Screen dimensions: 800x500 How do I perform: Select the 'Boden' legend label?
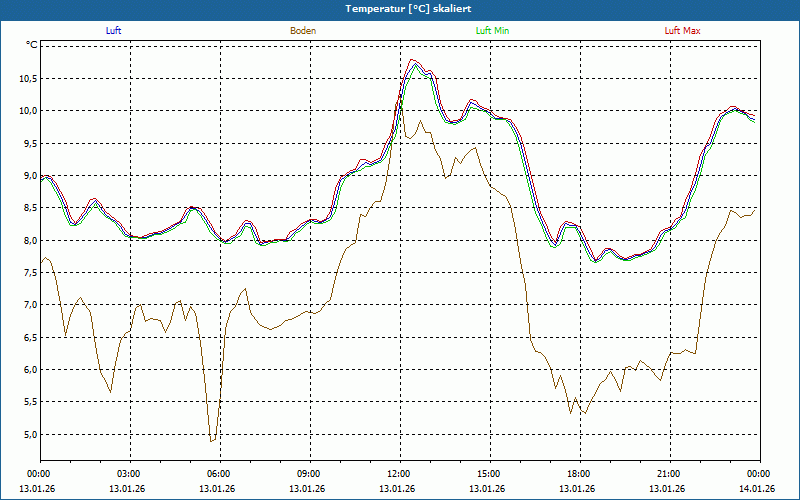pos(303,31)
